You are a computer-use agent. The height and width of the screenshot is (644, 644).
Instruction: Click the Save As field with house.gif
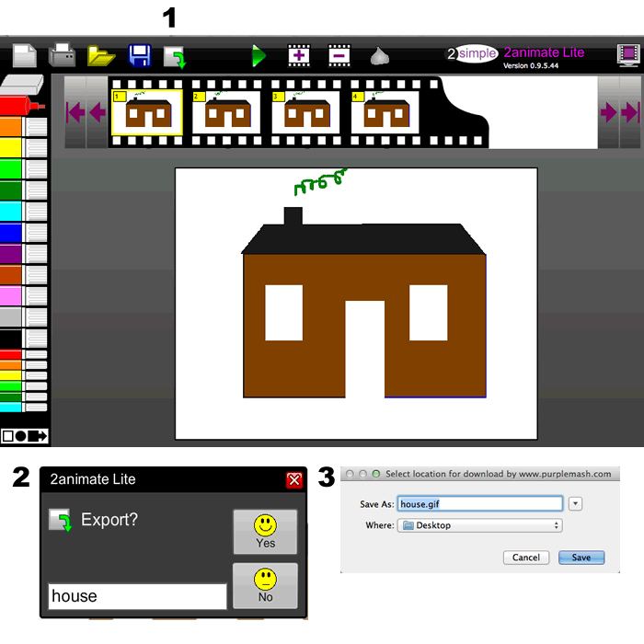[x=479, y=504]
